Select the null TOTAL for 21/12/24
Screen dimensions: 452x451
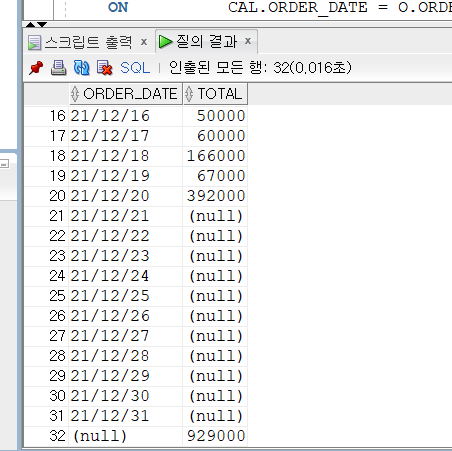(x=215, y=276)
